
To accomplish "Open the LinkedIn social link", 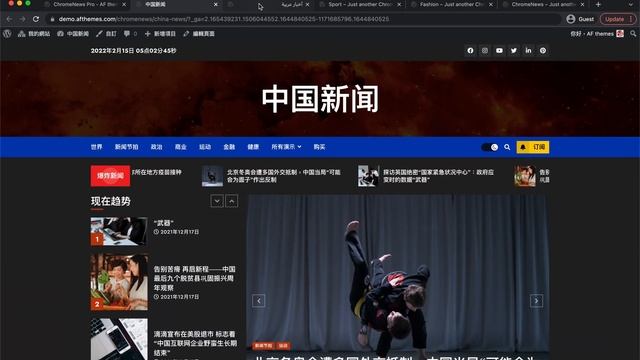I will (x=529, y=51).
